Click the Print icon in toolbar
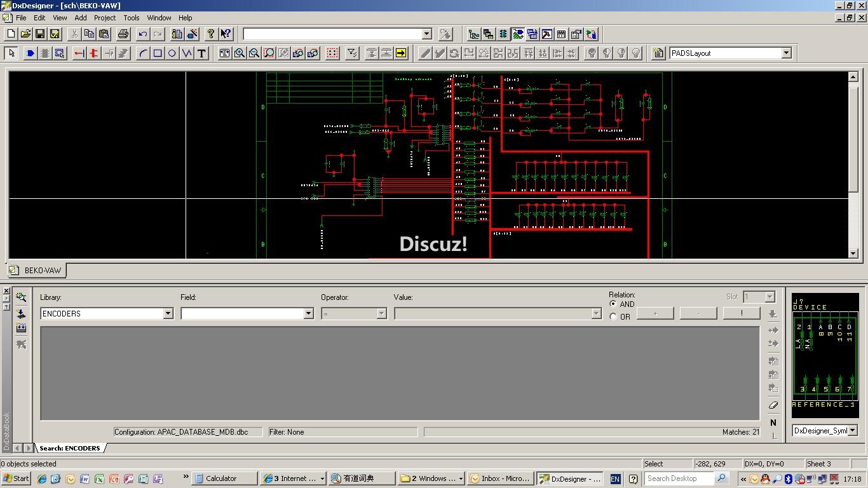This screenshot has height=488, width=868. coord(123,34)
